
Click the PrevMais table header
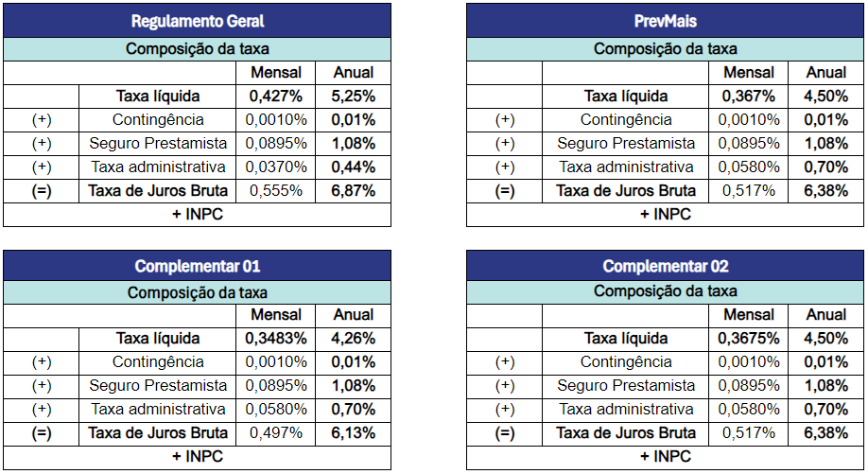665,21
